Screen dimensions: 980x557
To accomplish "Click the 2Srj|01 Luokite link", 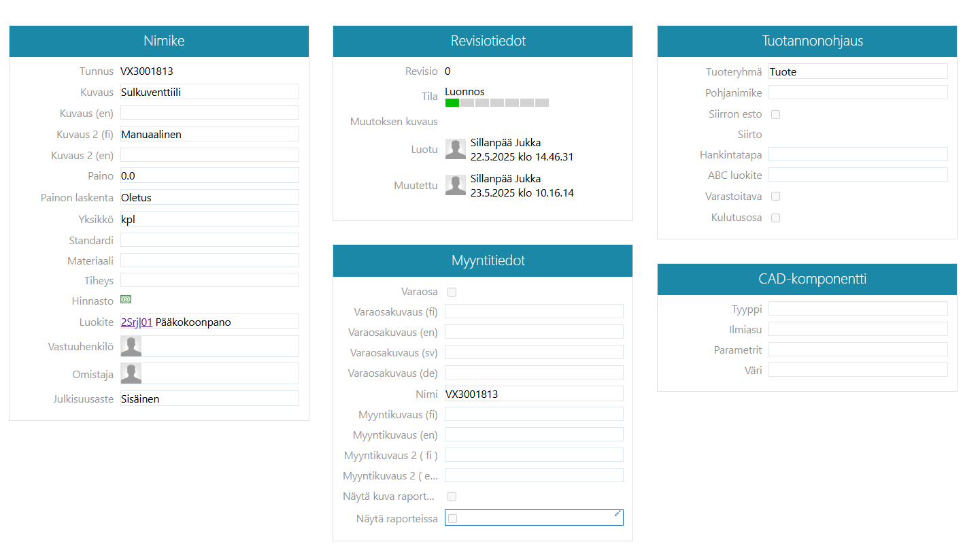I will (137, 322).
